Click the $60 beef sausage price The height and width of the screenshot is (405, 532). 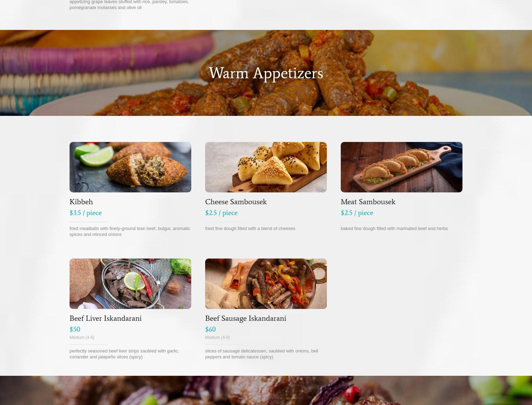click(210, 329)
